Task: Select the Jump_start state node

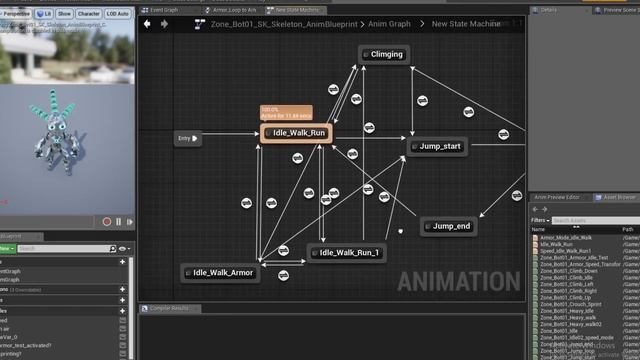Action: (437, 146)
